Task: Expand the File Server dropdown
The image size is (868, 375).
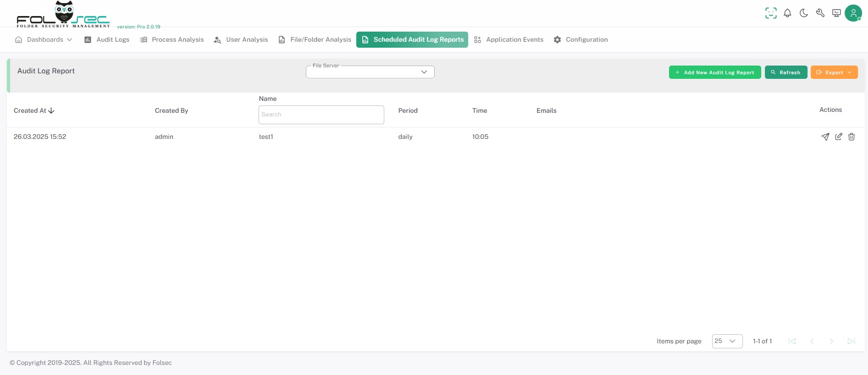Action: [x=370, y=72]
